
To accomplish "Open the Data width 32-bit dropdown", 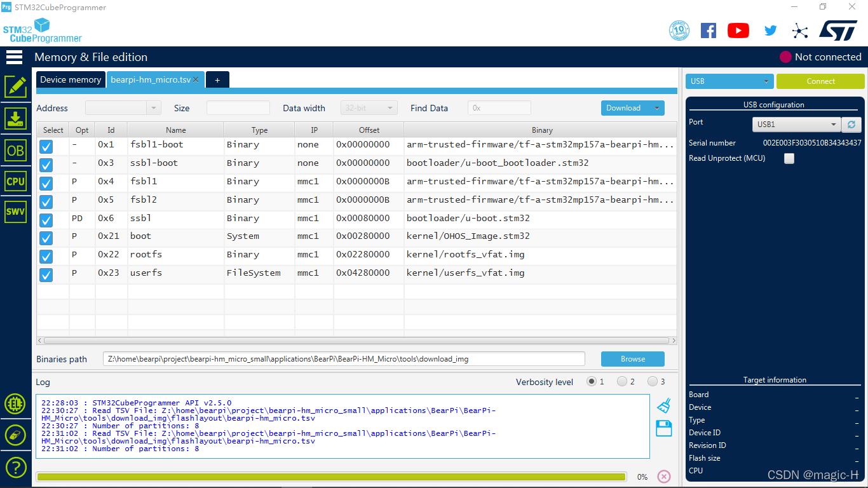I will coord(369,108).
